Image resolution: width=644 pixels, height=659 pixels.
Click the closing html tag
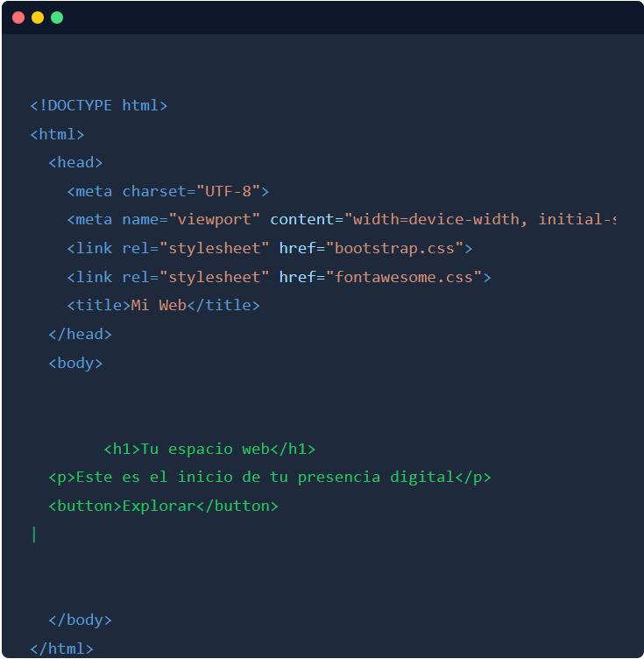61,648
